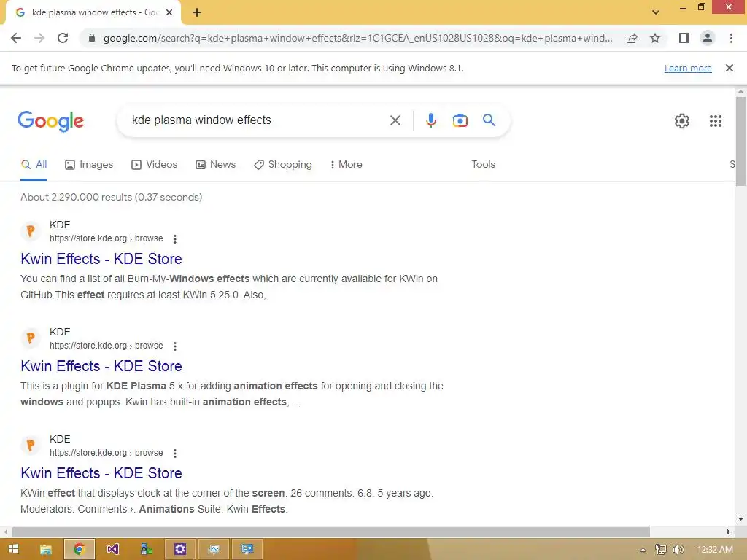The width and height of the screenshot is (747, 560).
Task: Open the network icon in the system tray
Action: tap(660, 550)
